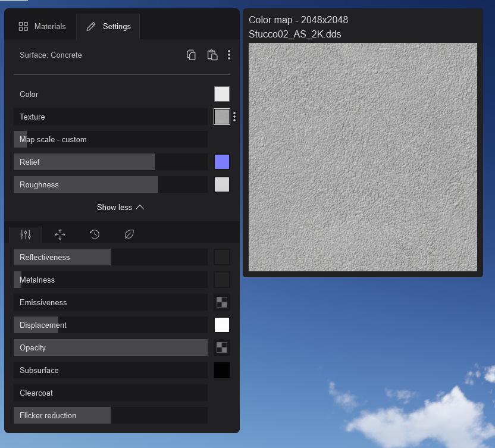Viewport: 495px width, 448px height.
Task: Copy the current surface settings
Action: pos(191,55)
